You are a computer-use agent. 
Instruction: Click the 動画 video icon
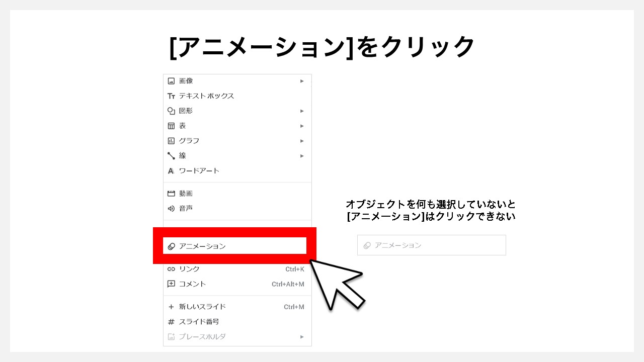click(x=171, y=193)
